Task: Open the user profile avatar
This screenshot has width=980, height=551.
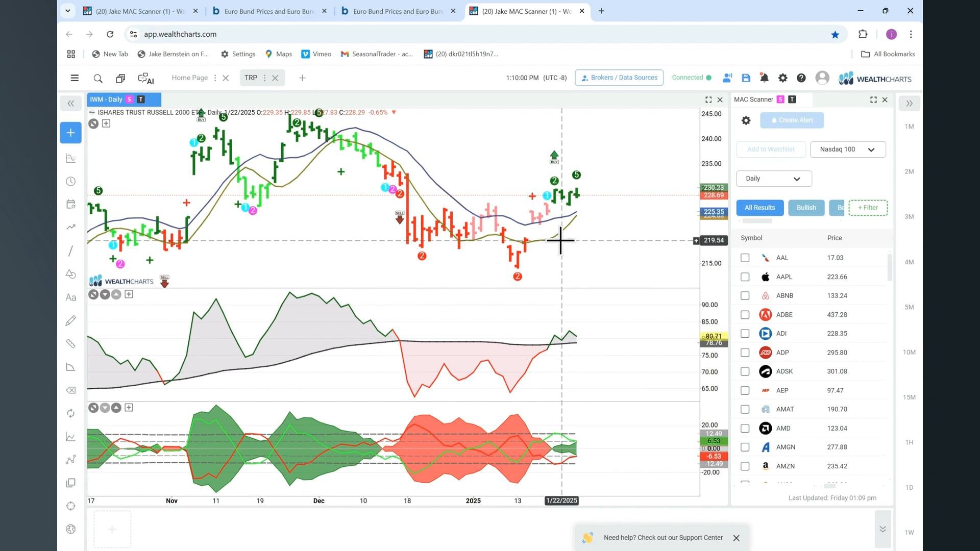Action: [822, 78]
